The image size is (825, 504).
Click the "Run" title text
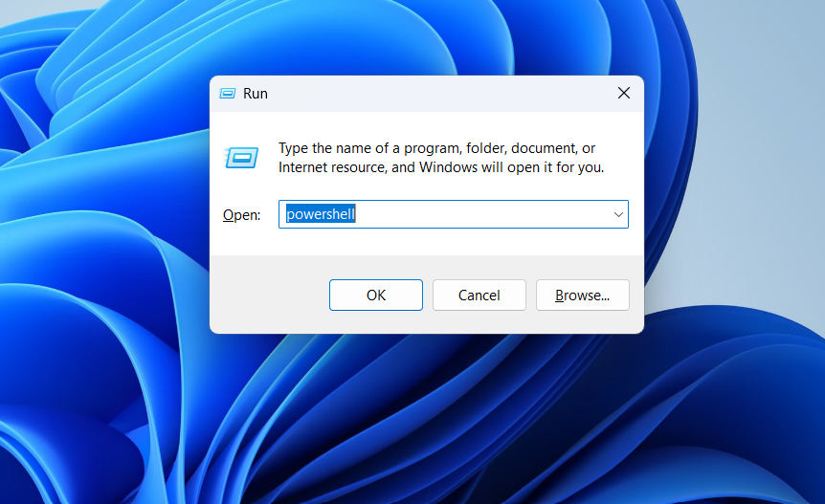(x=256, y=94)
